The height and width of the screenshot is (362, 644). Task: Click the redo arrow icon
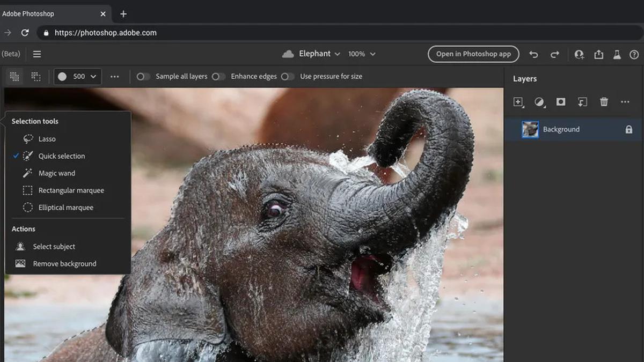click(x=555, y=54)
